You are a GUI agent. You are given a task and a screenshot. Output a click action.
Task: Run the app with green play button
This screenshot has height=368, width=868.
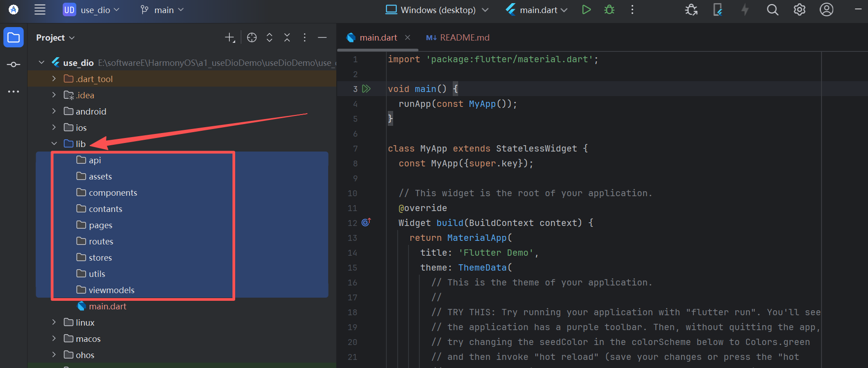click(586, 9)
